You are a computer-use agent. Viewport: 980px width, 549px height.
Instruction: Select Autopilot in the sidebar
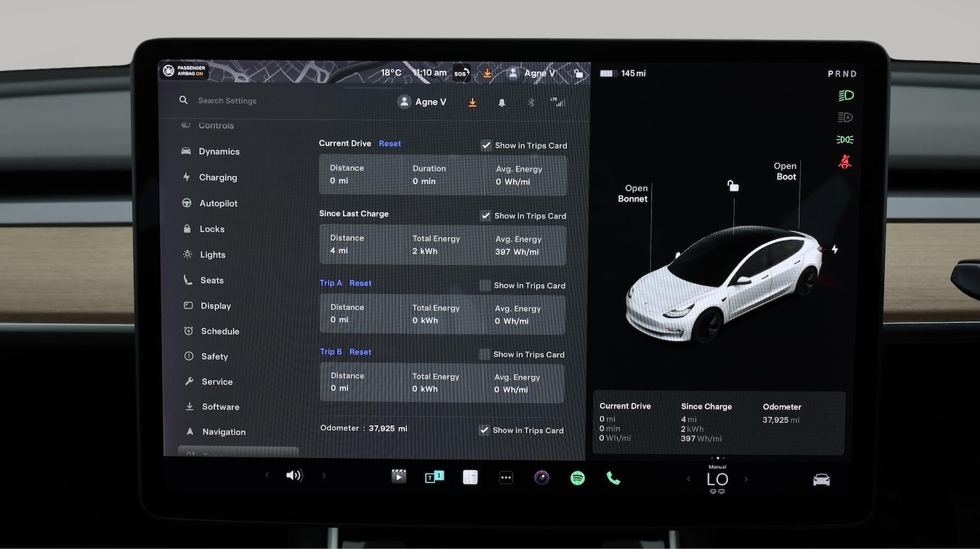click(x=210, y=204)
